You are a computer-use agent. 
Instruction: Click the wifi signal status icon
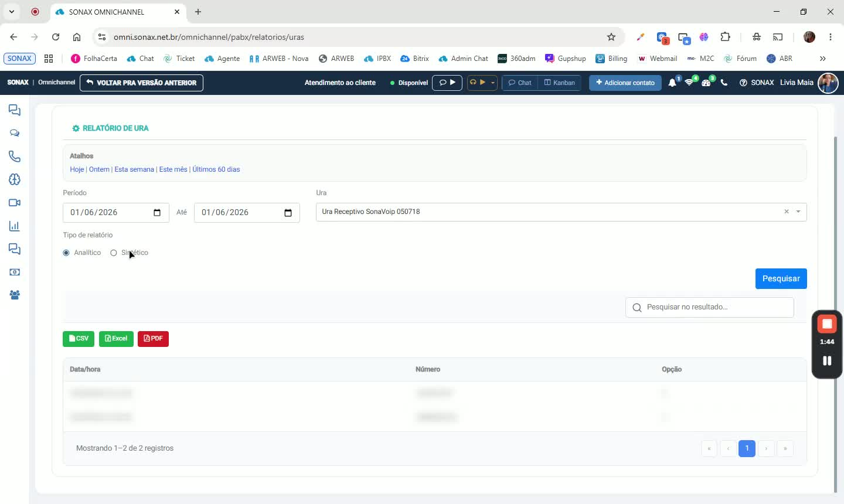(689, 83)
